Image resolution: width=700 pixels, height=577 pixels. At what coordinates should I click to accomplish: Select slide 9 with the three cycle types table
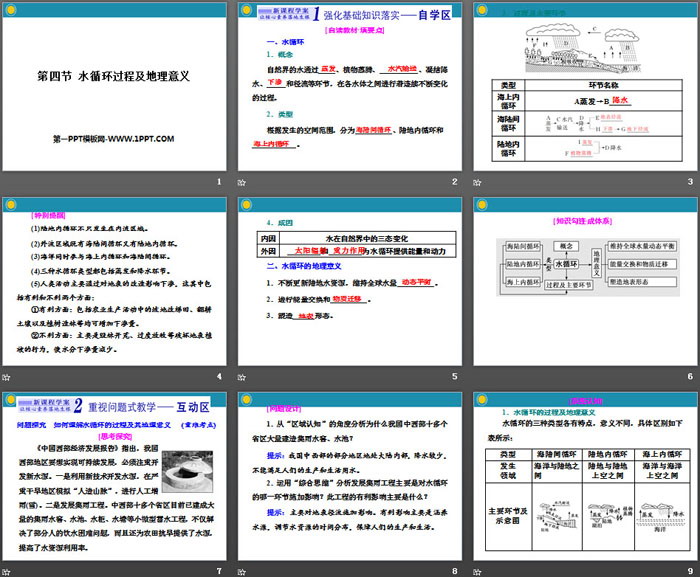tap(585, 477)
